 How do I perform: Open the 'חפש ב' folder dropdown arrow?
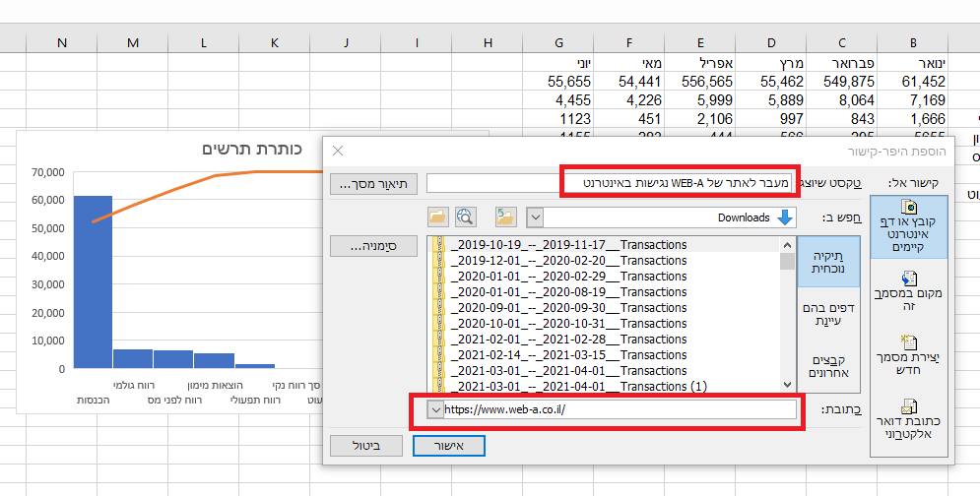click(x=535, y=218)
